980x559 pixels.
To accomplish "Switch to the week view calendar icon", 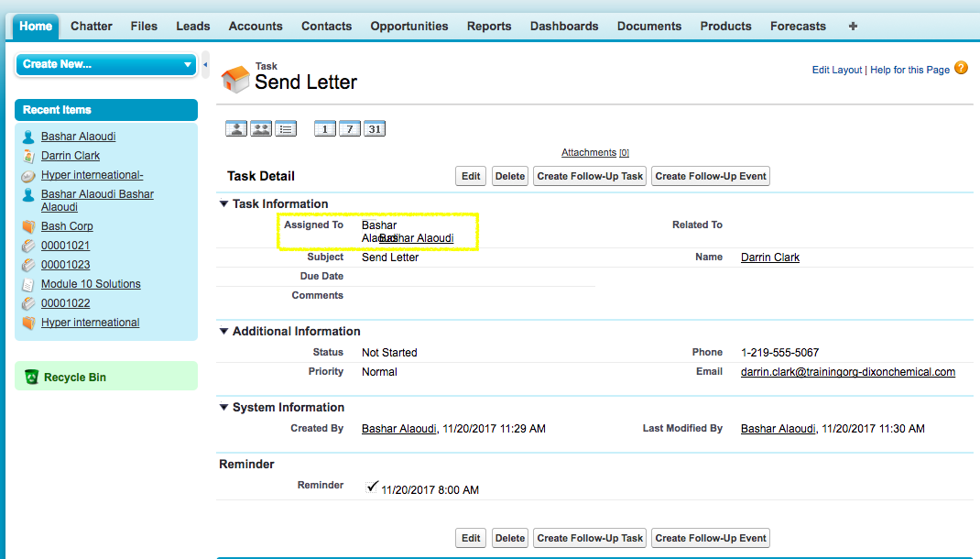I will (349, 129).
